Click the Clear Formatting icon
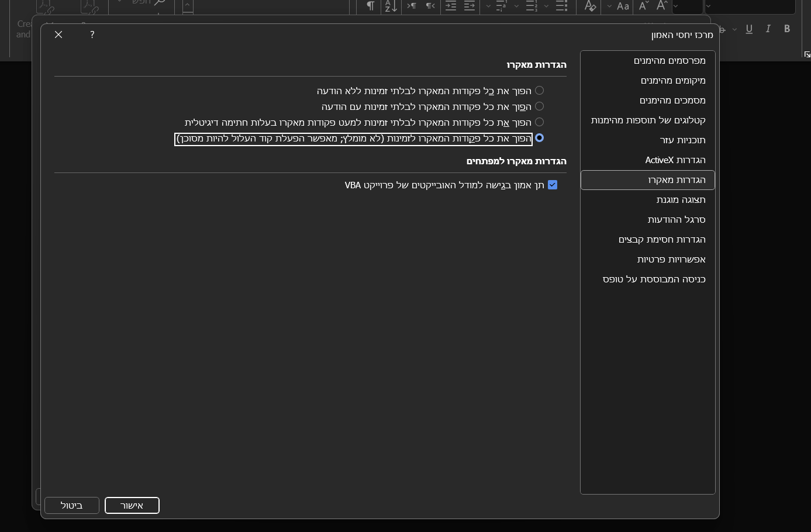This screenshot has height=532, width=811. 590,6
